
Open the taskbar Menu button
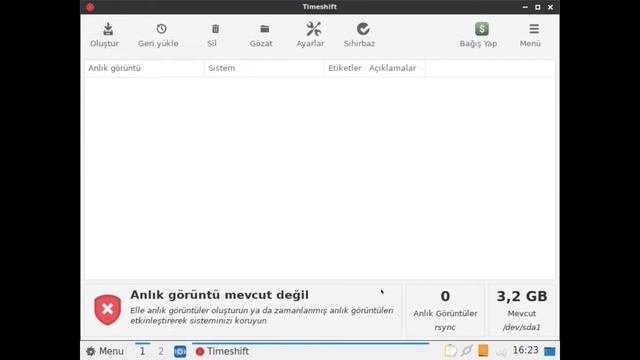click(105, 351)
